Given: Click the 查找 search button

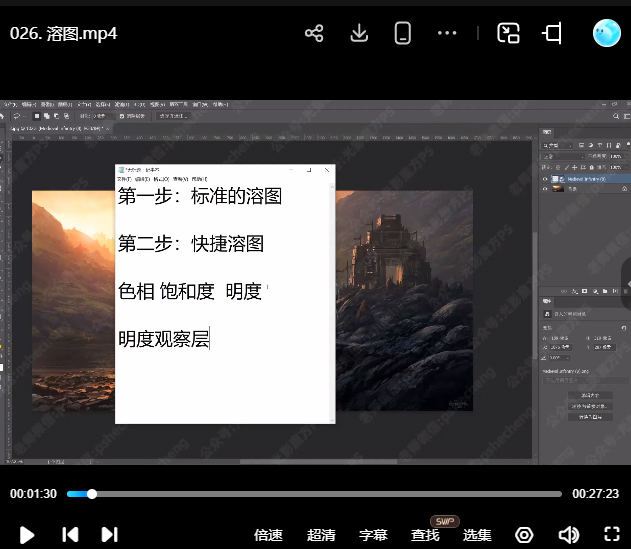Looking at the screenshot, I should 425,535.
